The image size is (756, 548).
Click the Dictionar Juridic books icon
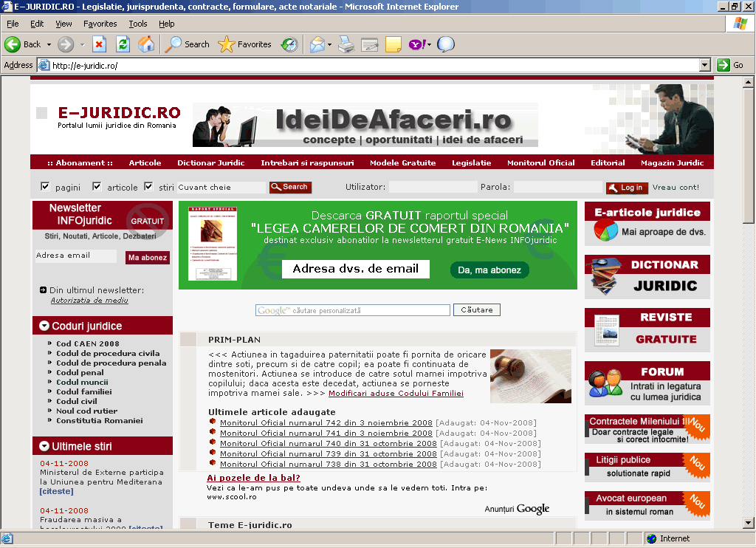click(x=606, y=276)
